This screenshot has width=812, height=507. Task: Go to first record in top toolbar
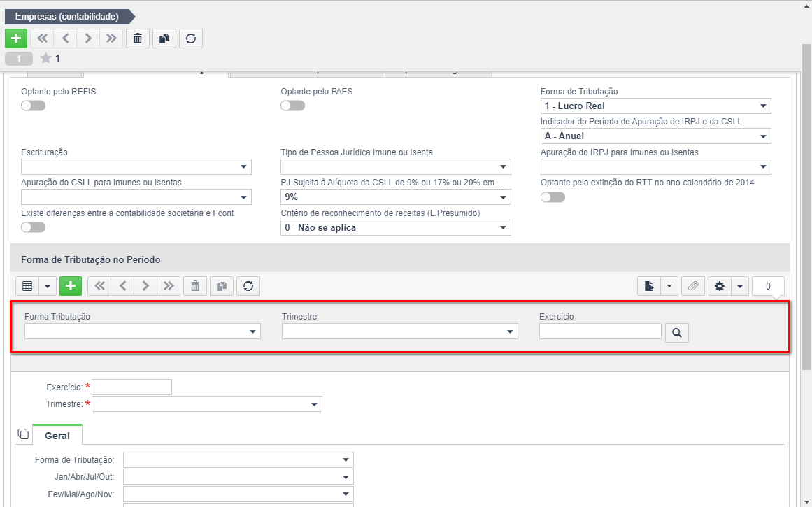coord(43,38)
